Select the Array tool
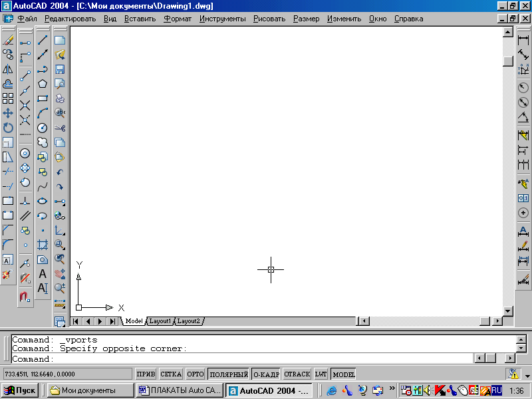This screenshot has height=399, width=532. point(8,98)
